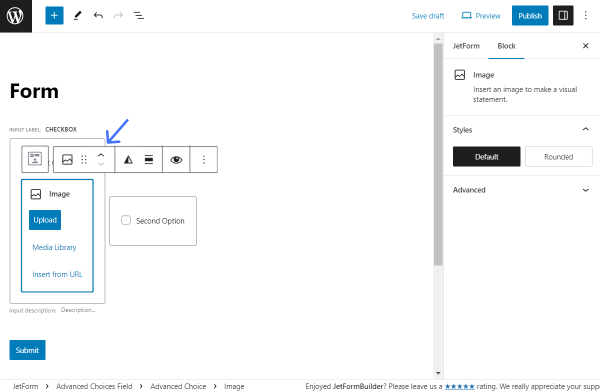Open the Media Library link

[x=54, y=248]
